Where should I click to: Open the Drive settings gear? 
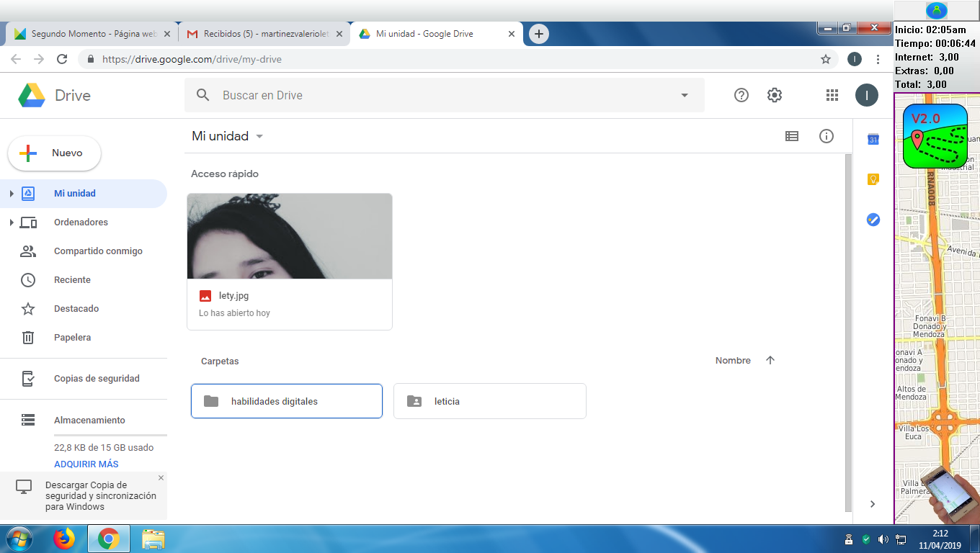pyautogui.click(x=775, y=95)
